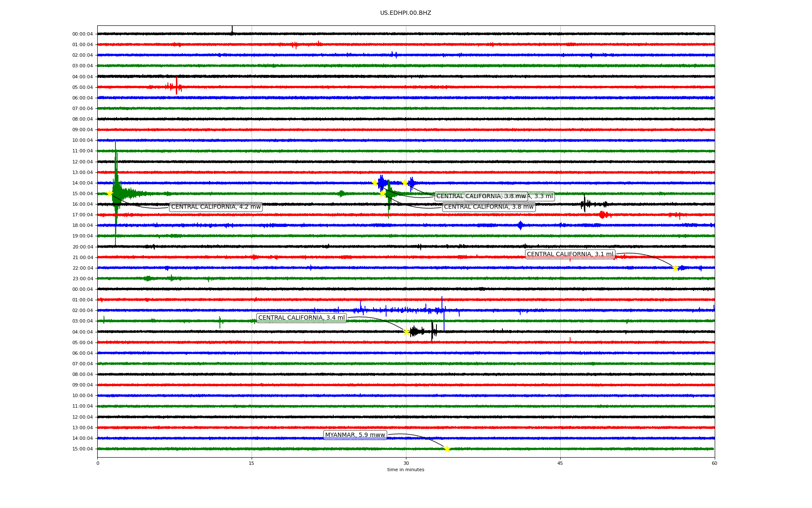Click the lower "CENTRAL CALIFORNIA, 3.8 mw" annotation label
812x508 pixels.
[488, 207]
